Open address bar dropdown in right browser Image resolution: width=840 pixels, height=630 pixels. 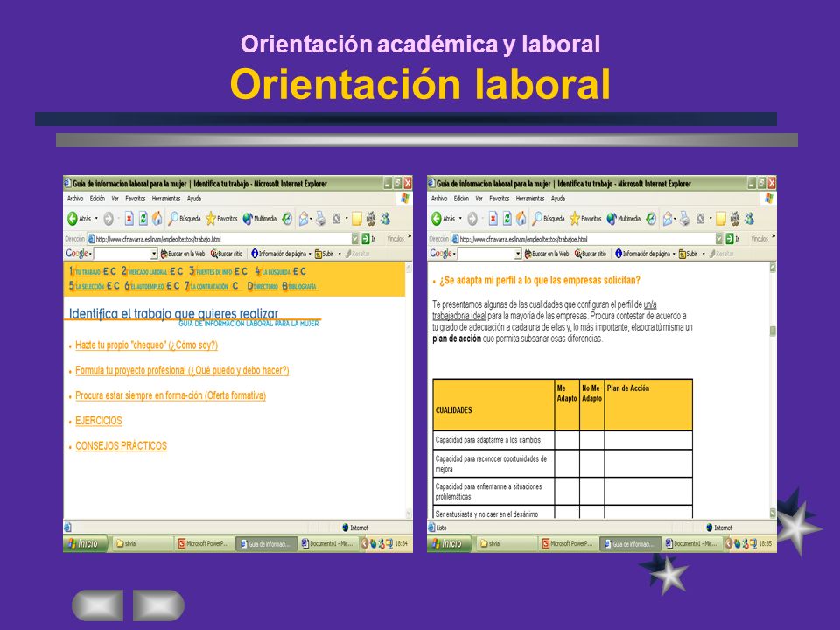(719, 238)
